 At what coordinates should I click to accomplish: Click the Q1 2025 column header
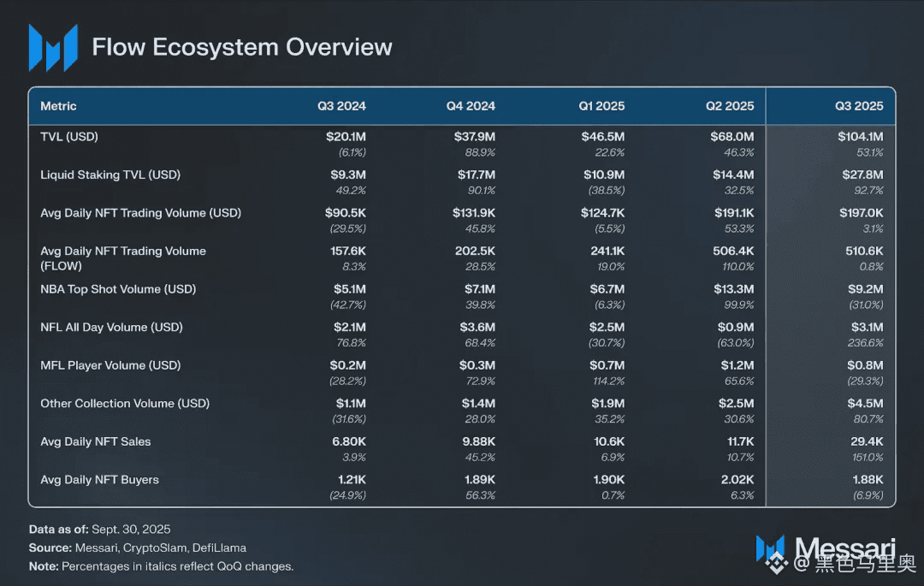point(601,106)
